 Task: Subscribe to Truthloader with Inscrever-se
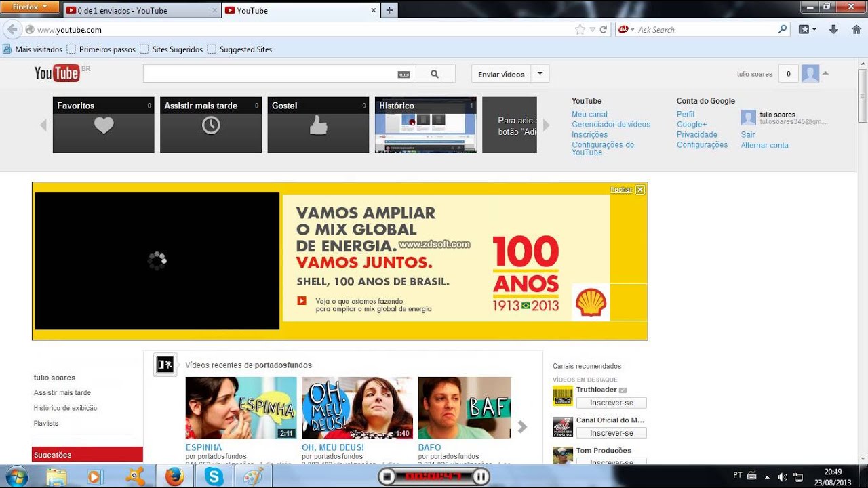[612, 403]
